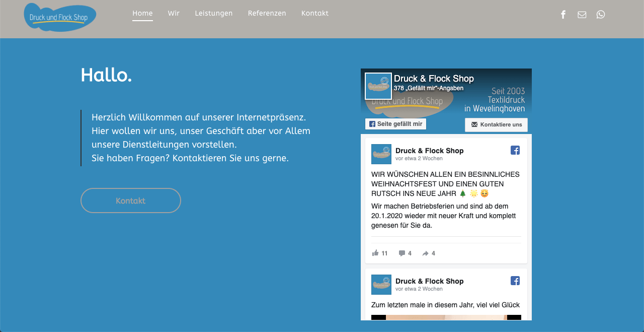
Task: Click the 'Wir machen Betriebsferien' post paragraph
Action: 444,216
